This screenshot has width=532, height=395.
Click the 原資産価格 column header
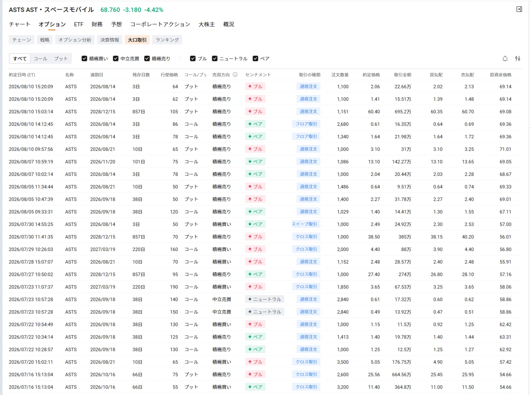pos(501,75)
